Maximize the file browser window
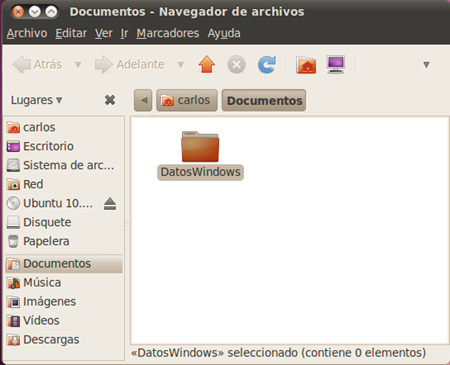450x365 pixels. [51, 12]
